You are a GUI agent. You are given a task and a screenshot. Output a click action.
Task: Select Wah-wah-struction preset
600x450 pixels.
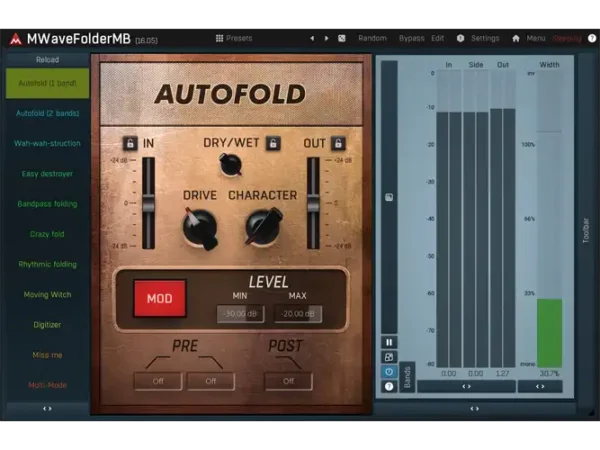(47, 143)
